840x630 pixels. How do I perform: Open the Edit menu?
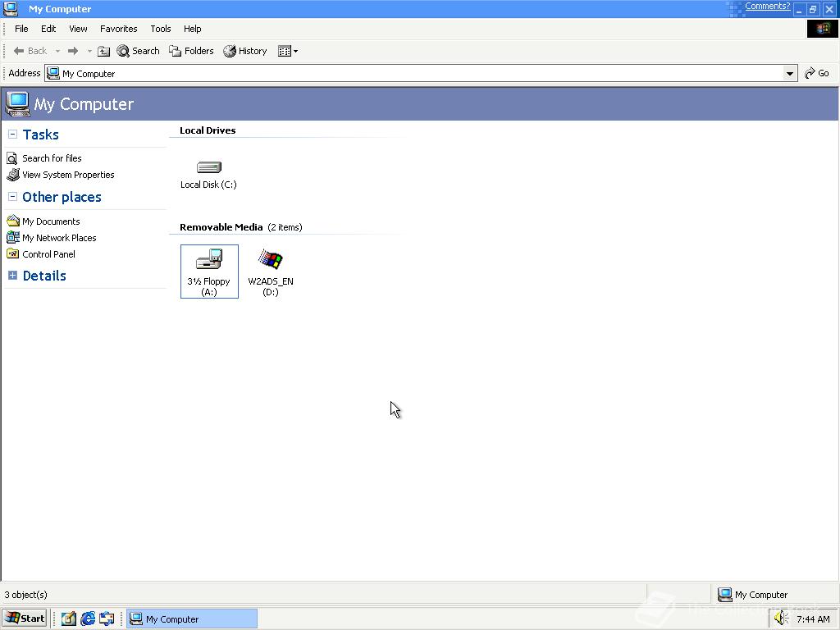(48, 29)
